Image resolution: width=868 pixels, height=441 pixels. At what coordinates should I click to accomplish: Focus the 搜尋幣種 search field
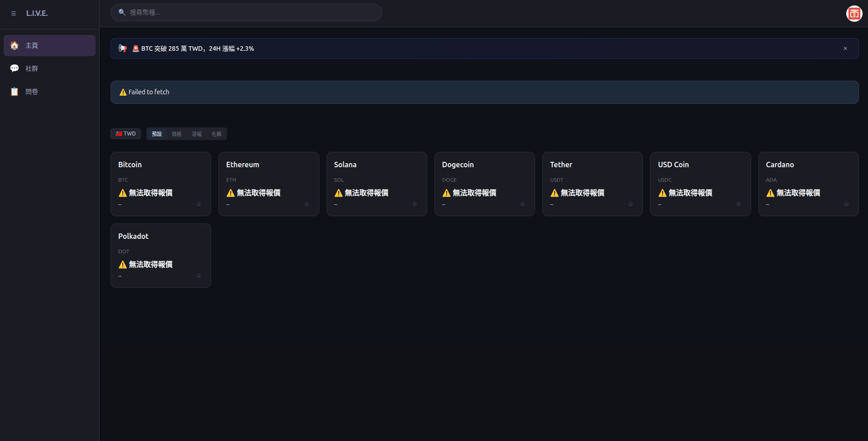(246, 12)
